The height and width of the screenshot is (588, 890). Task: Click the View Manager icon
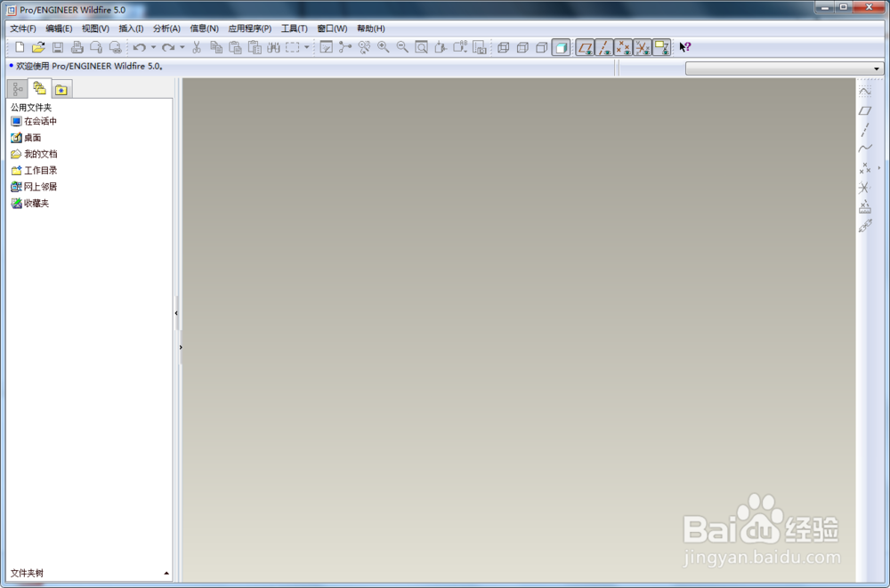(x=479, y=48)
